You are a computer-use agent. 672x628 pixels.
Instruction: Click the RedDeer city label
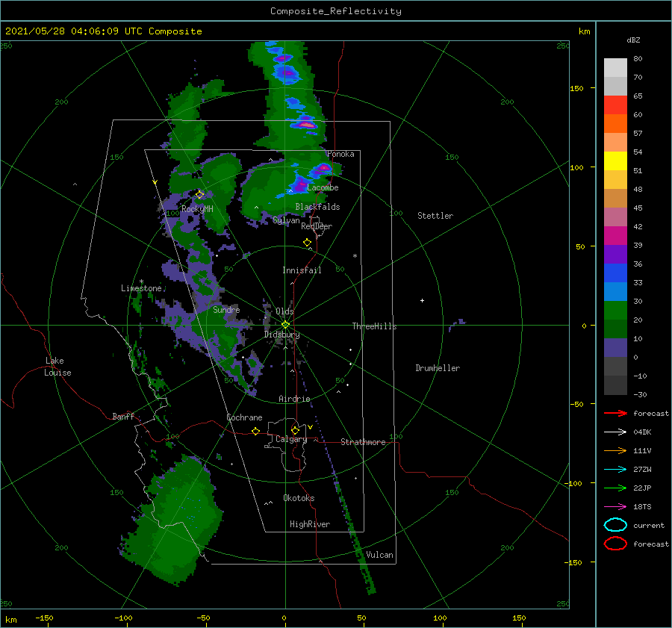pyautogui.click(x=317, y=226)
